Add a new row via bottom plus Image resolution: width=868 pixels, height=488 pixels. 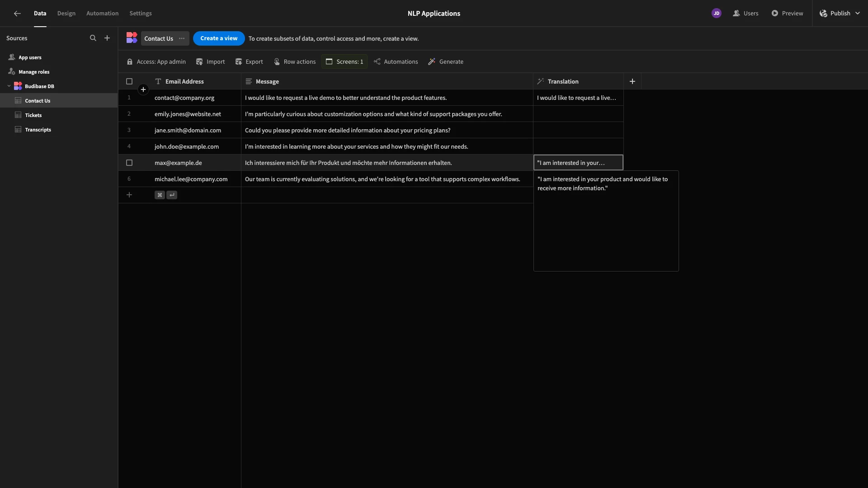click(129, 195)
